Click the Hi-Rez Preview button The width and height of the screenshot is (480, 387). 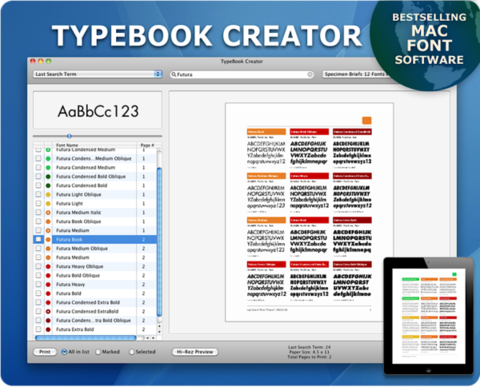click(x=195, y=352)
